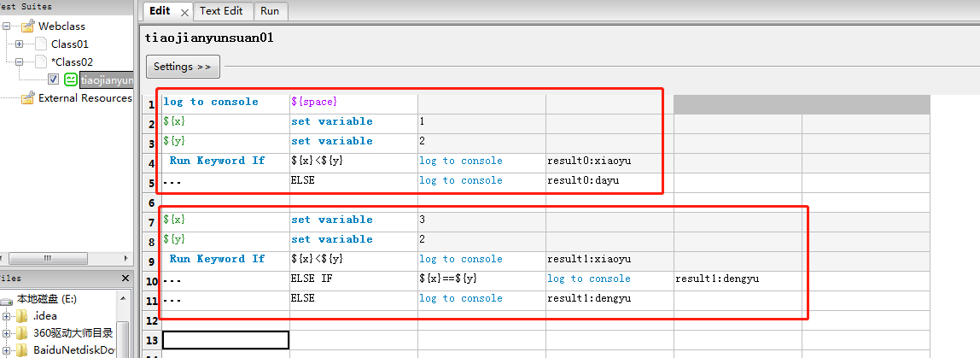Viewport: 980px width, 358px height.
Task: Expand the Settings >> button
Action: coord(183,67)
